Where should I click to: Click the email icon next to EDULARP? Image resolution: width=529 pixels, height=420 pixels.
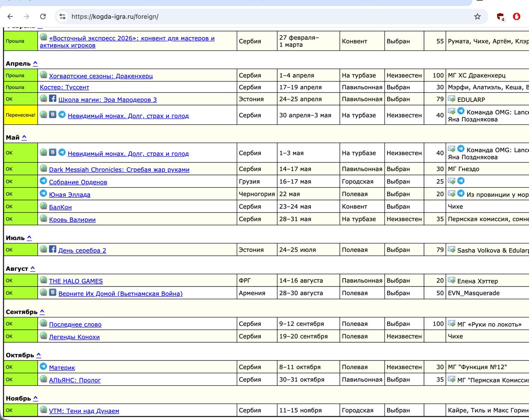coord(451,99)
